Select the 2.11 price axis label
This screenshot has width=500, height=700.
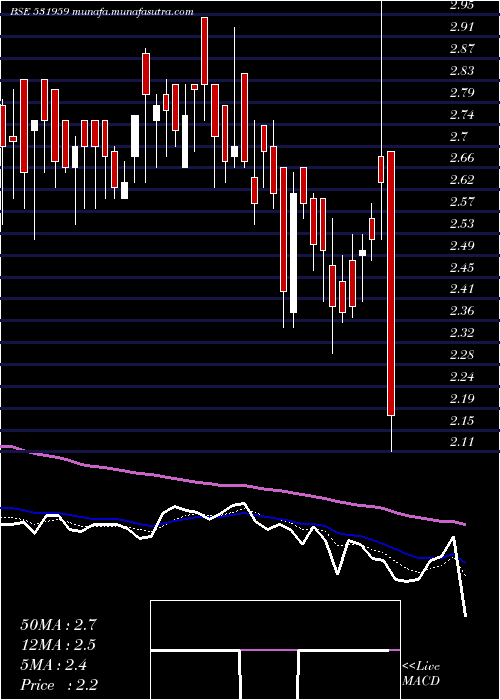click(x=462, y=442)
